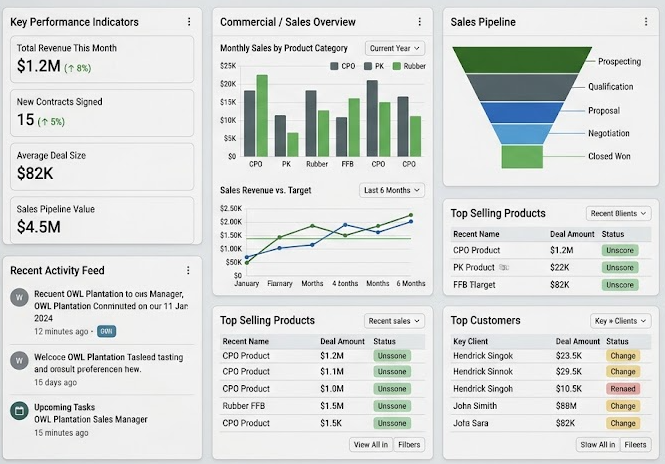Click Unscore status for $1.2M CPO Product

tap(620, 250)
